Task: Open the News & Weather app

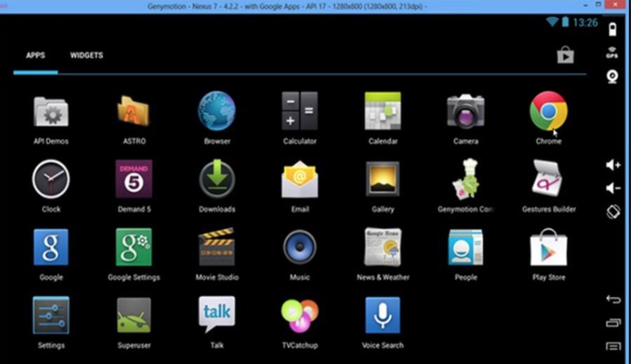Action: point(383,247)
